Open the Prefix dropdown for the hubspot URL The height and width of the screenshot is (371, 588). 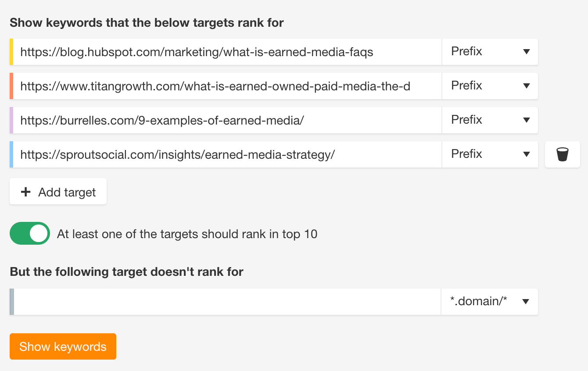(490, 51)
